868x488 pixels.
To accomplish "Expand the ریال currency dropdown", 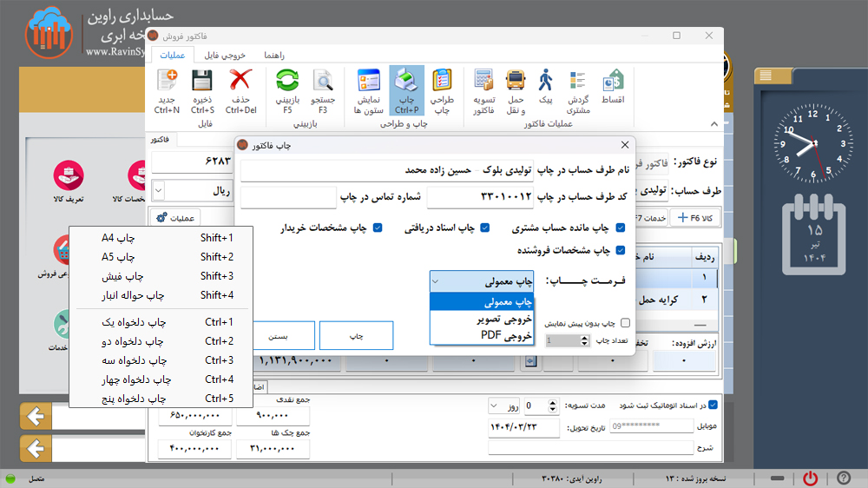I will point(159,190).
